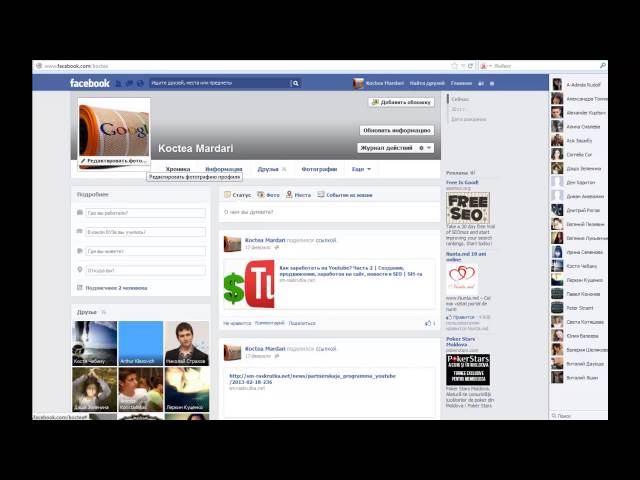
Task: Open the PokerStars ad image
Action: pos(468,370)
